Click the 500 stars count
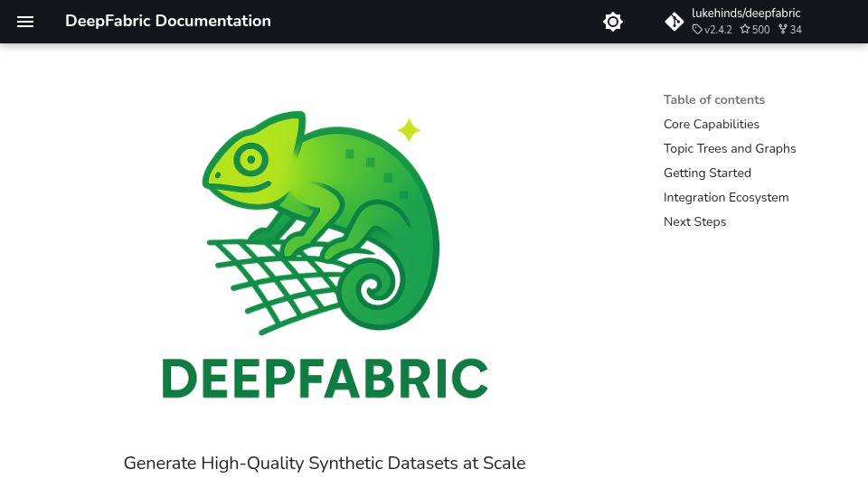The height and width of the screenshot is (488, 868). (755, 29)
